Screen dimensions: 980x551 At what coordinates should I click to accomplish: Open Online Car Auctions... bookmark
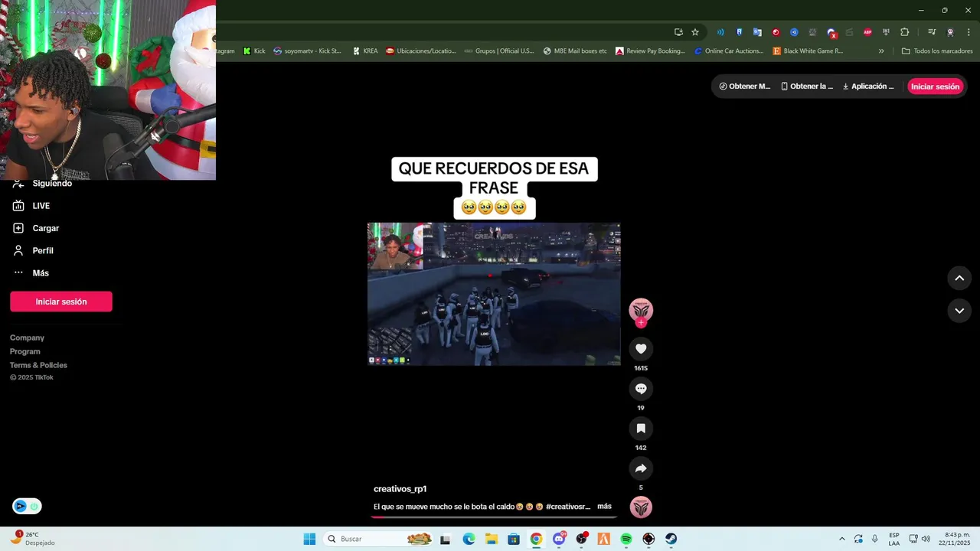730,51
